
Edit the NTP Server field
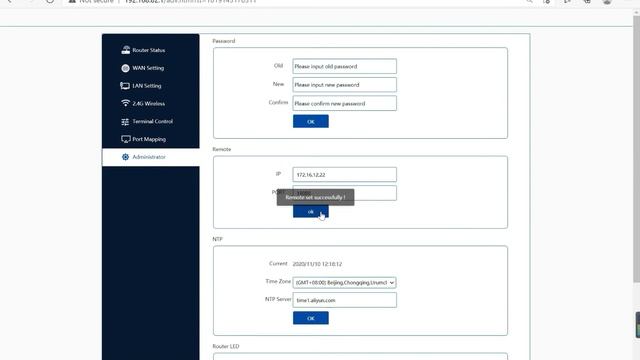pos(344,300)
